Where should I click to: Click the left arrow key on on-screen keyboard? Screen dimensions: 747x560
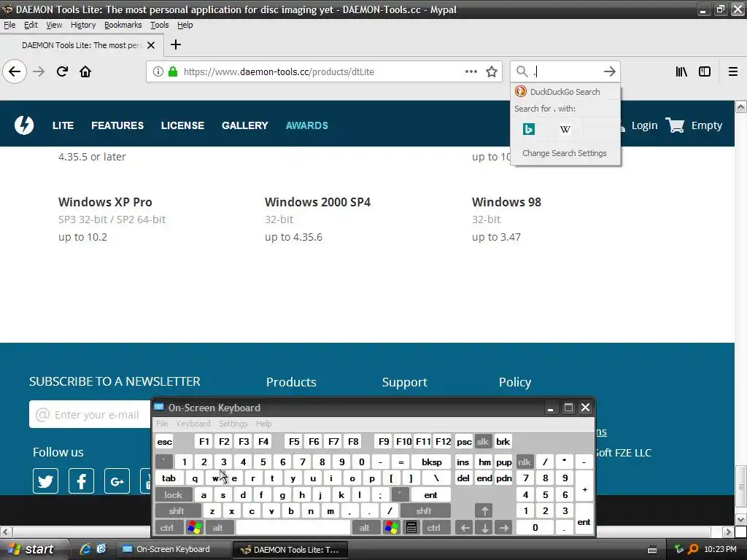point(465,528)
